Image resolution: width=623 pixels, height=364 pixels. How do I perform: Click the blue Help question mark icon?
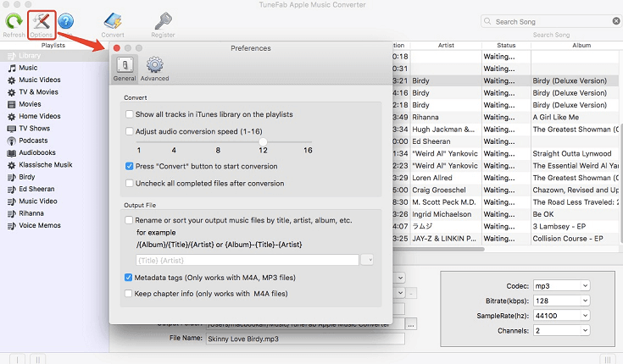click(65, 22)
